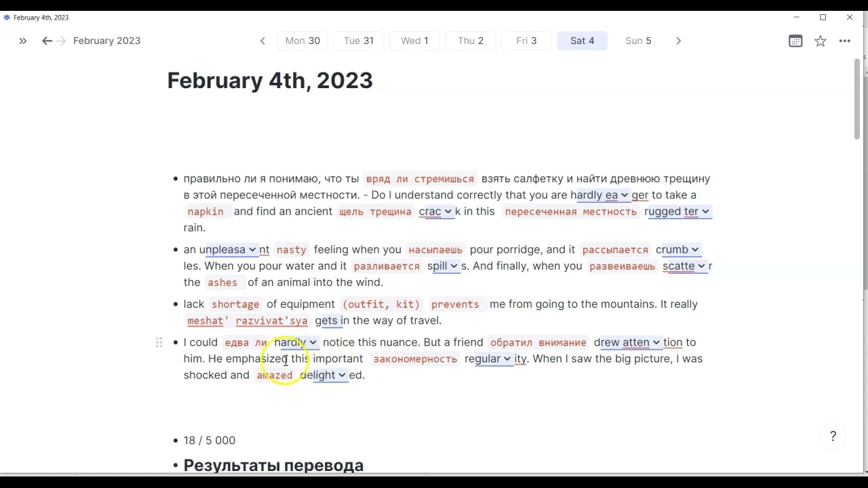Click inline code 'пересеченная местность'
The width and height of the screenshot is (868, 488).
(x=570, y=211)
